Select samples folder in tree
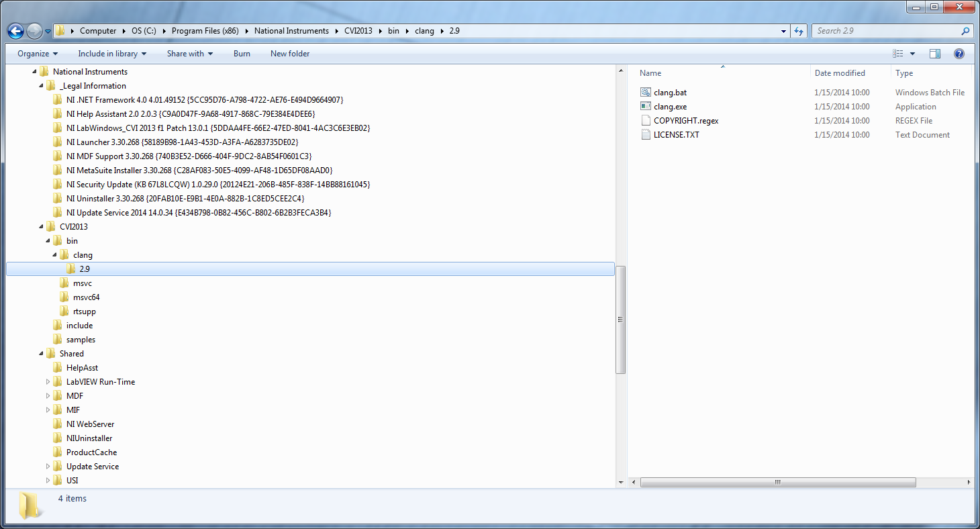This screenshot has height=529, width=980. pos(81,340)
